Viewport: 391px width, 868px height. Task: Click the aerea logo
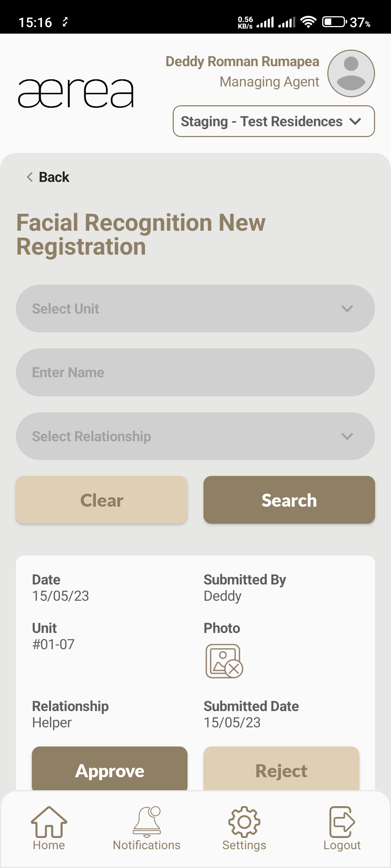click(76, 93)
